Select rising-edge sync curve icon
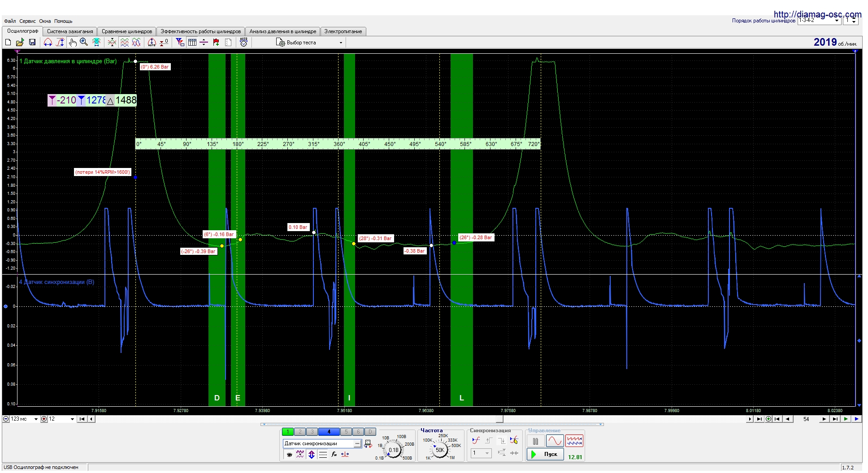This screenshot has width=868, height=473. point(476,440)
